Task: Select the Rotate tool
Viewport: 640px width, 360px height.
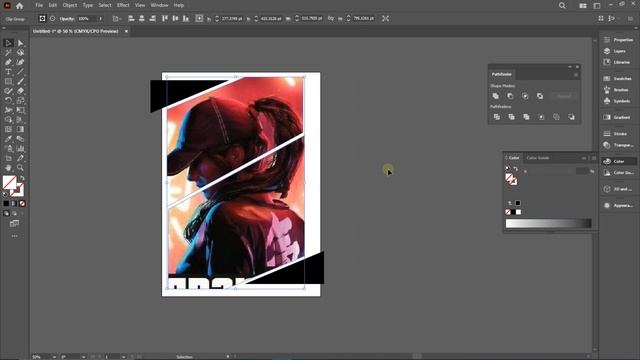Action: 8,100
